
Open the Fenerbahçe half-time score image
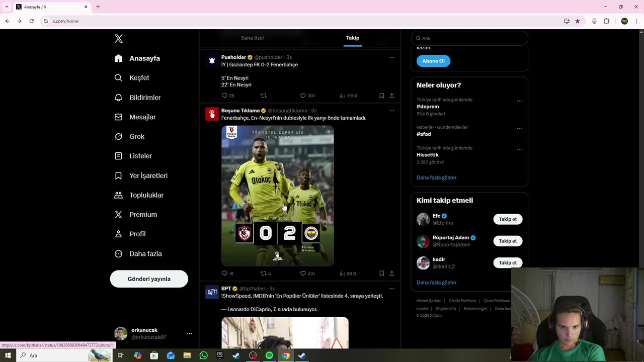click(x=278, y=196)
